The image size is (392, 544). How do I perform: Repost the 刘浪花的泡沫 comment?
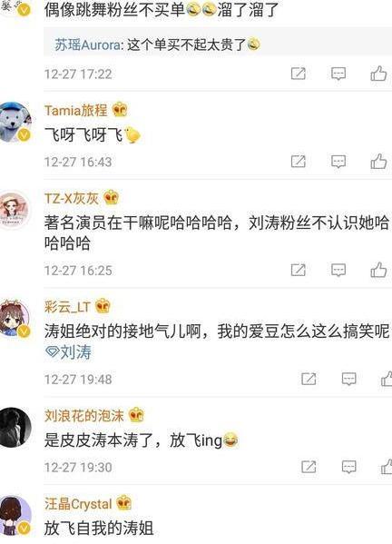pos(309,467)
